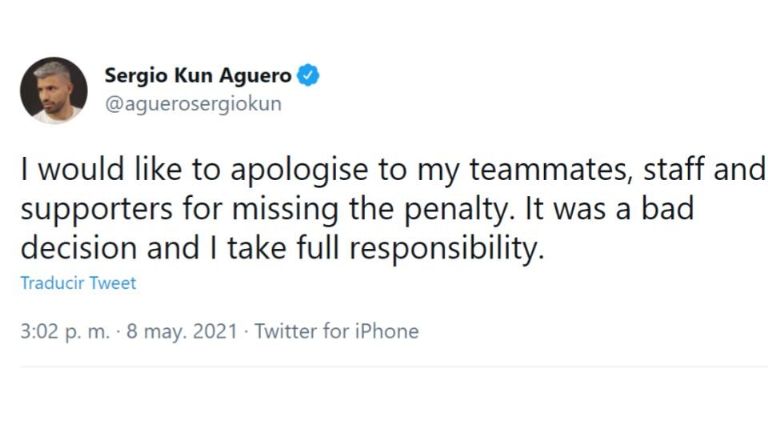Click the word "Traducir" below the tweet

[52, 283]
